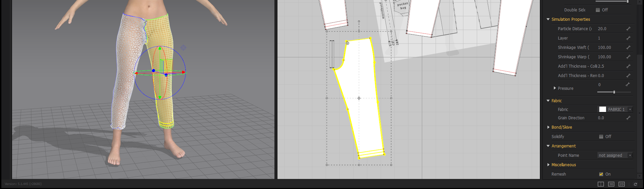Click wrench icon beside Pressure value
This screenshot has height=189, width=644.
(628, 84)
